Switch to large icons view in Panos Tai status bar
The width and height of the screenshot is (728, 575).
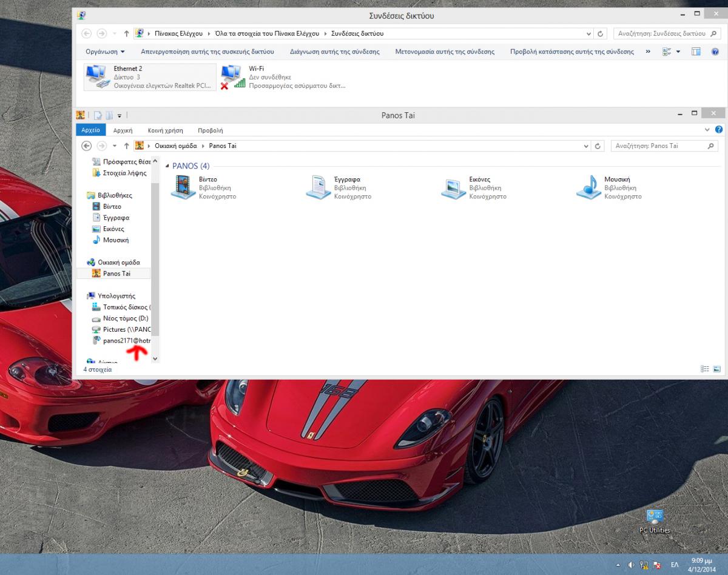point(716,369)
